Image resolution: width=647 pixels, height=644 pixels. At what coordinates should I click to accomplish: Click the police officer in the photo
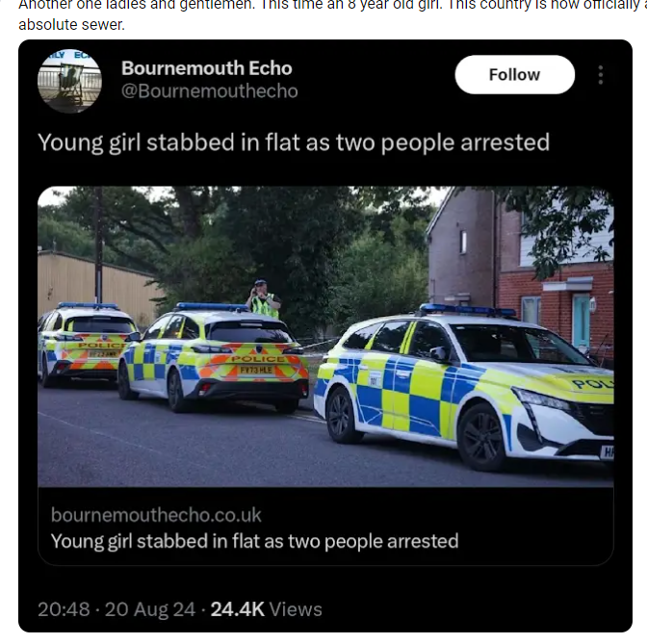click(263, 299)
